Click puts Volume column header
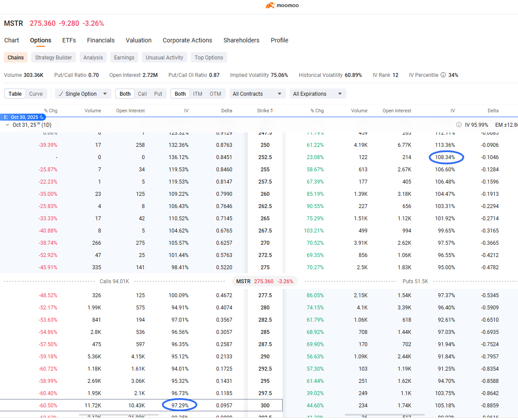 (x=359, y=111)
